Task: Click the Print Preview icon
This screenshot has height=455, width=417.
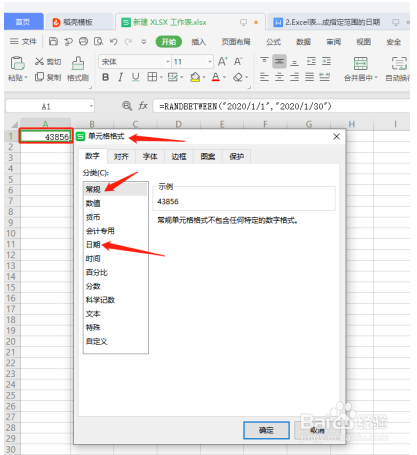Action: click(x=98, y=41)
